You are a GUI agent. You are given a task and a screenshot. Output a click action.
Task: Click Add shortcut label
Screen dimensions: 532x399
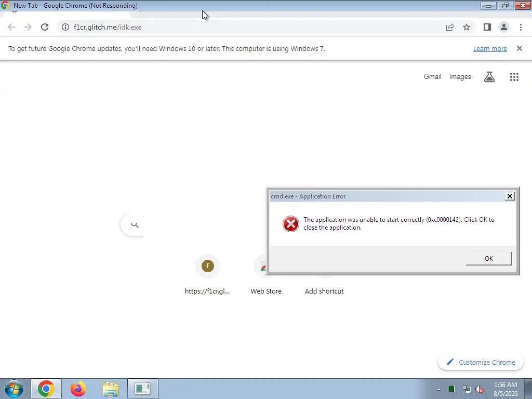tap(324, 291)
